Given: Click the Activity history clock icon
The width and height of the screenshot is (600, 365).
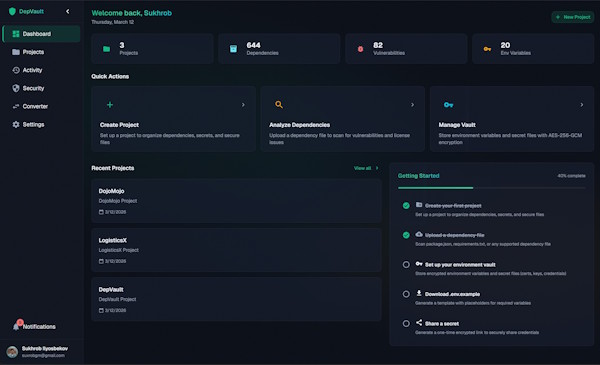Looking at the screenshot, I should tap(16, 70).
